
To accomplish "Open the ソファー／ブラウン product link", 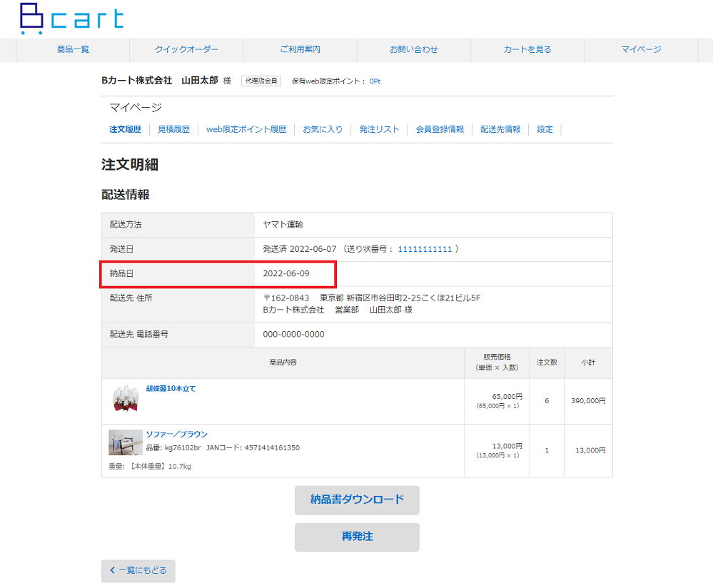I will tap(176, 435).
